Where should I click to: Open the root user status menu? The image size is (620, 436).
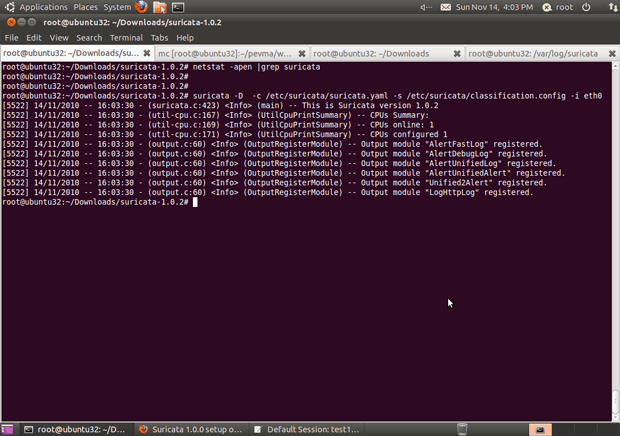[558, 7]
